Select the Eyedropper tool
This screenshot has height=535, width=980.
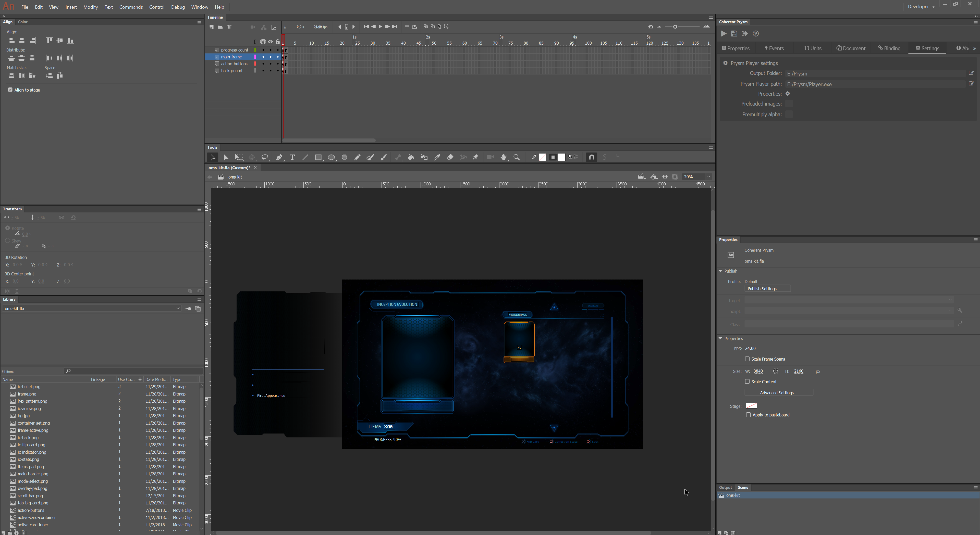437,157
